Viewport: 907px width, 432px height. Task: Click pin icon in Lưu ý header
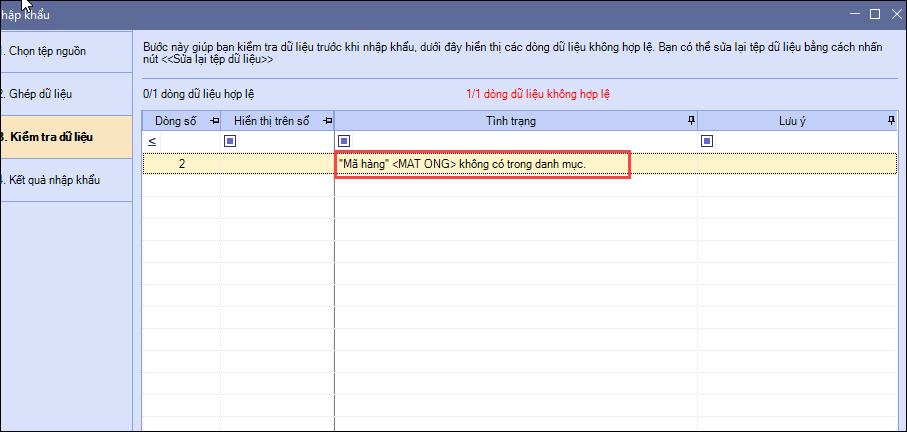click(891, 121)
